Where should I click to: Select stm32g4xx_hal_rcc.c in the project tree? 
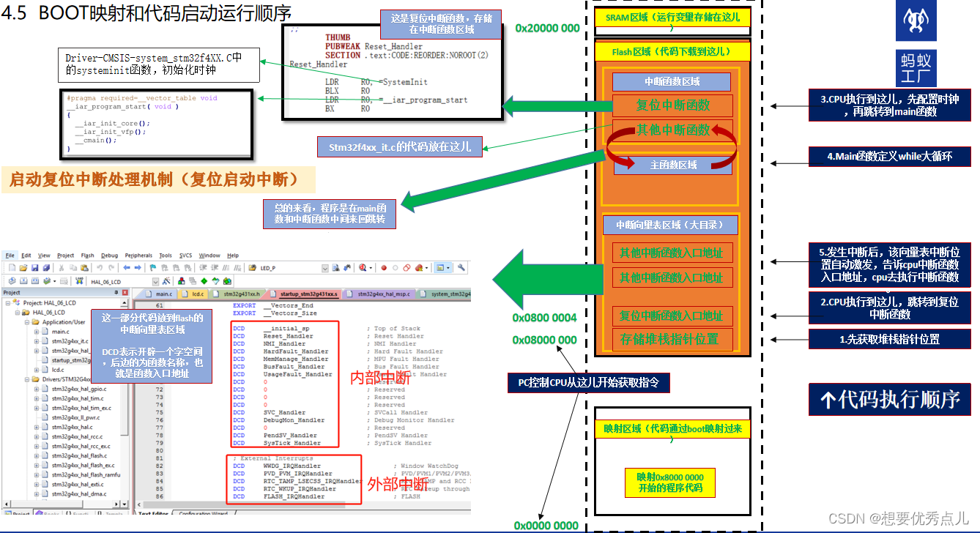78,436
